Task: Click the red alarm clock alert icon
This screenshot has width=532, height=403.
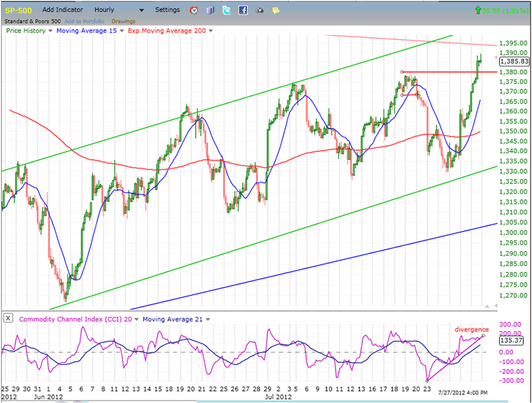Action: [194, 11]
